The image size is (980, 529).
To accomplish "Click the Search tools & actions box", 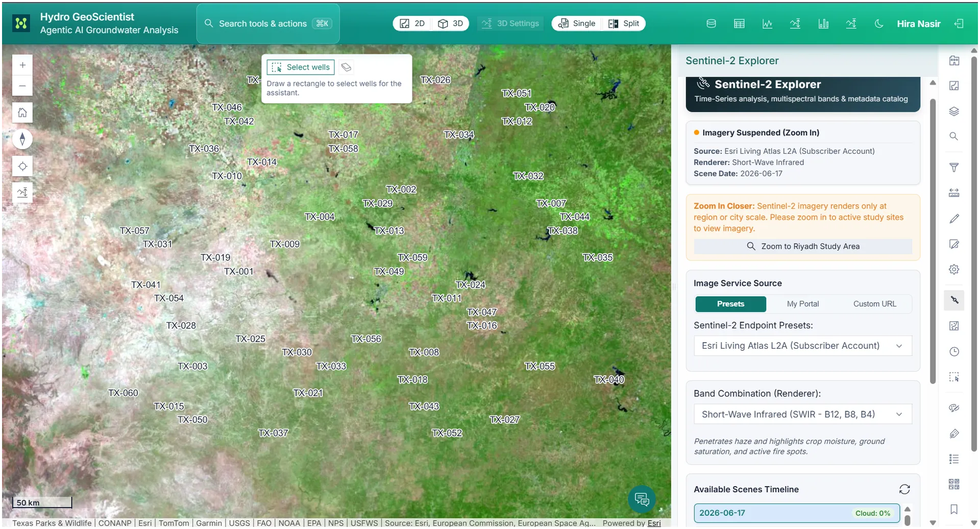I will 268,23.
